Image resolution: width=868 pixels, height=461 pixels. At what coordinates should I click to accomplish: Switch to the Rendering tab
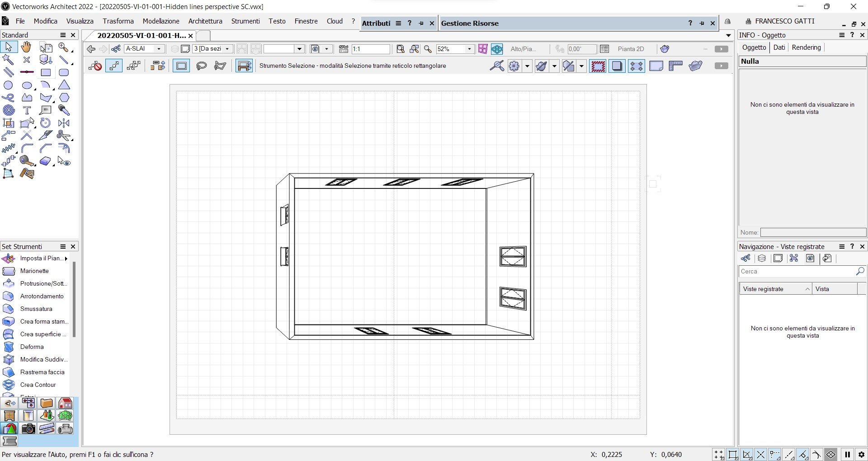[806, 47]
